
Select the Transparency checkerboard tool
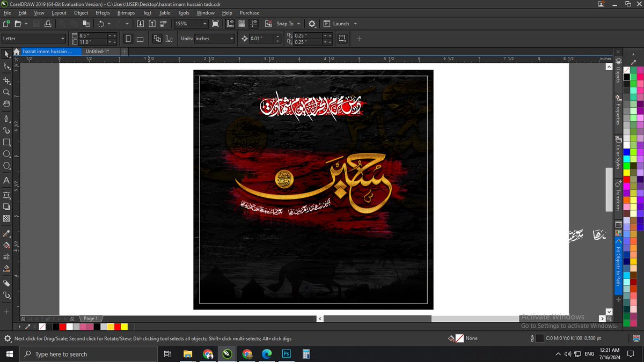click(6, 219)
